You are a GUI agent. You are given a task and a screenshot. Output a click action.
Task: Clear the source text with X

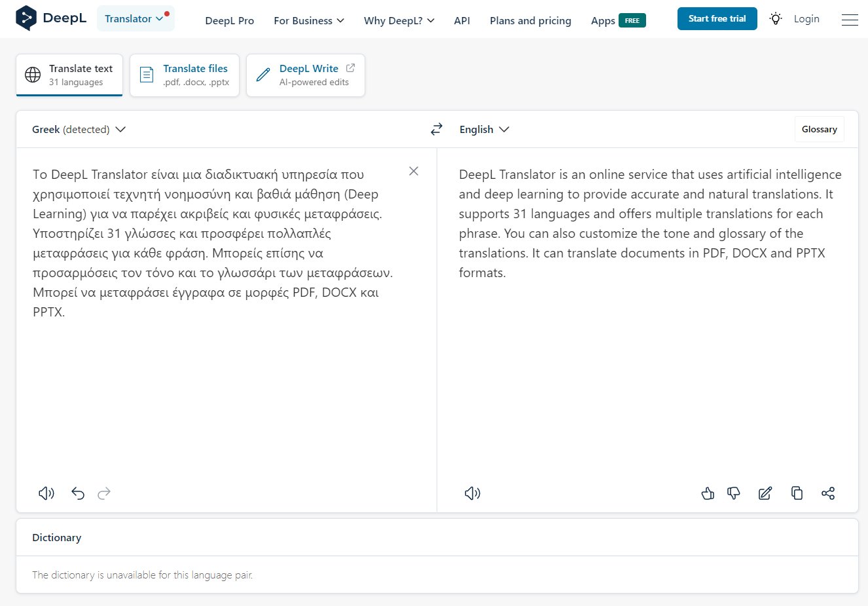pyautogui.click(x=414, y=171)
